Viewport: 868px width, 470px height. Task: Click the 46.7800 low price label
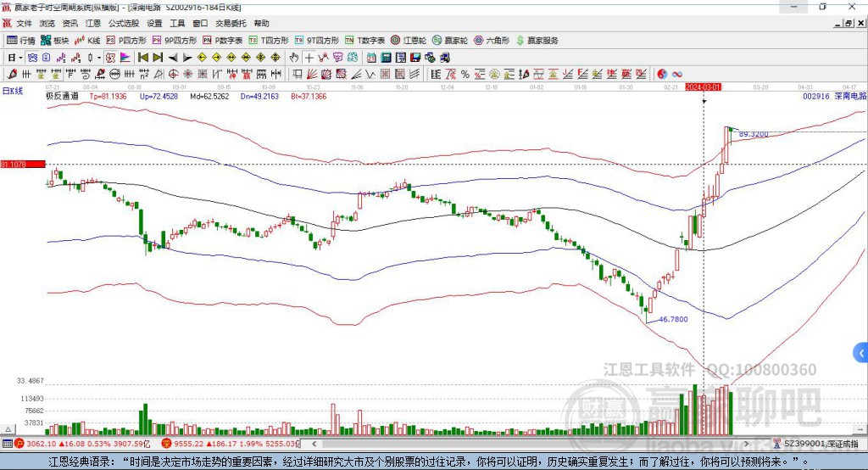(x=673, y=319)
